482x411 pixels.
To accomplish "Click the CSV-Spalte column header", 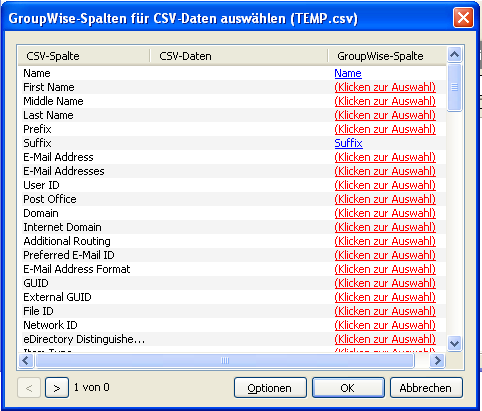I will [84, 56].
